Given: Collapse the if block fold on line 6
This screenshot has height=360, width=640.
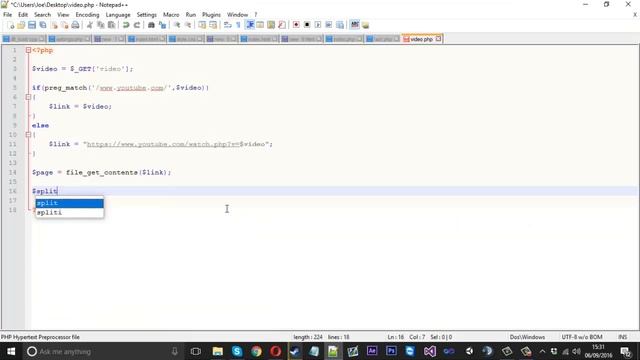Looking at the screenshot, I should click(x=28, y=97).
